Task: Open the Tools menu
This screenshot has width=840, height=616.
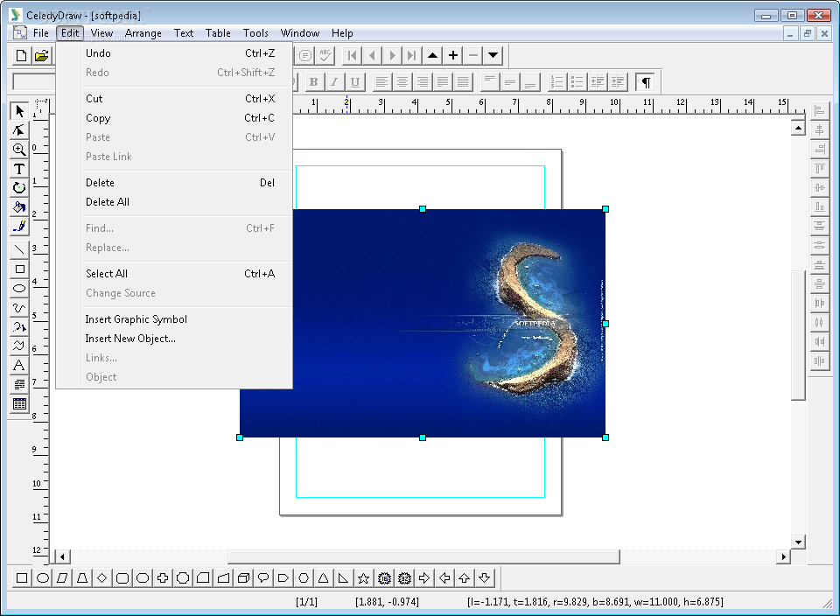Action: click(255, 33)
